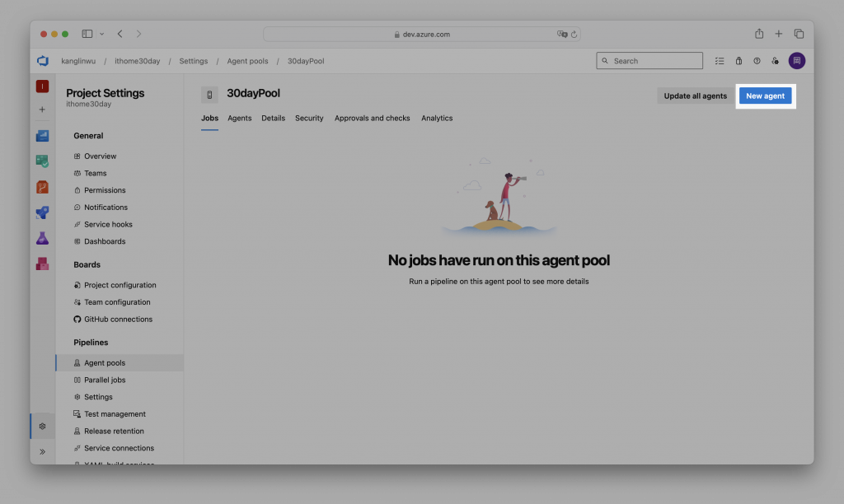844x504 pixels.
Task: Open the Marketplace bag icon
Action: coord(738,61)
